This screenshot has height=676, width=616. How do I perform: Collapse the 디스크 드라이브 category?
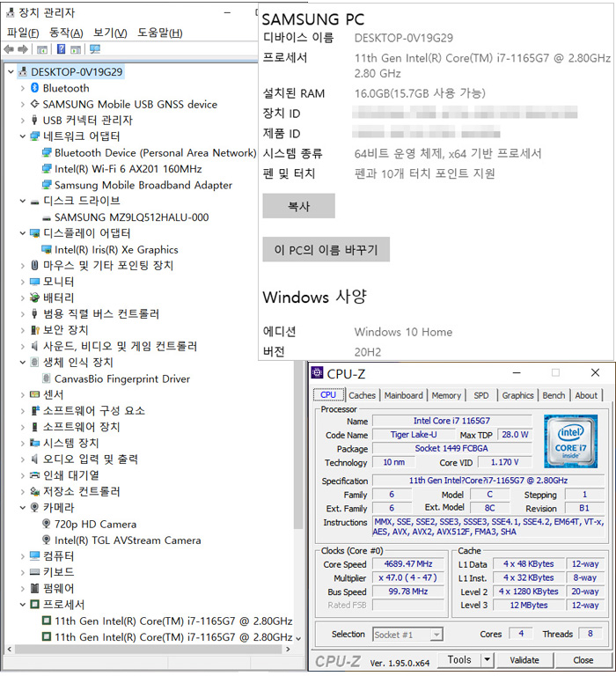click(22, 201)
